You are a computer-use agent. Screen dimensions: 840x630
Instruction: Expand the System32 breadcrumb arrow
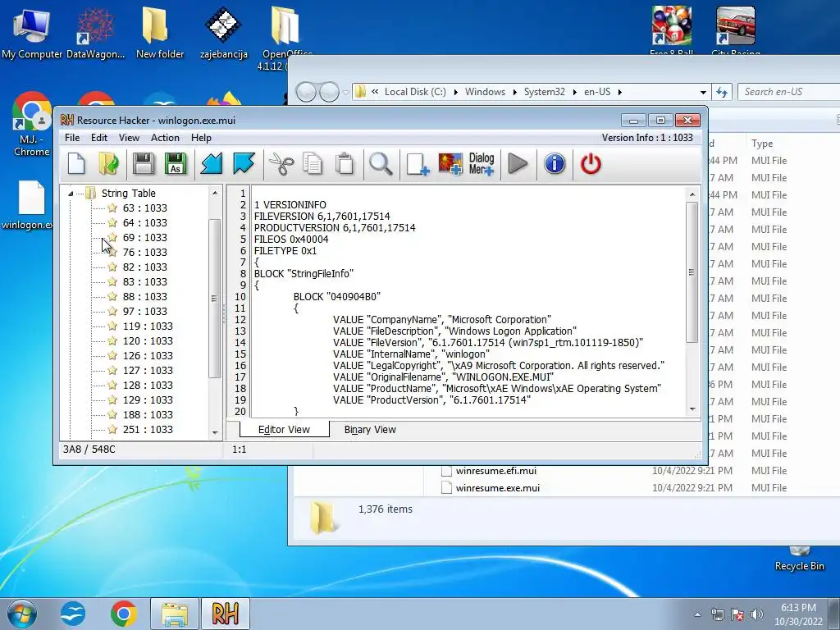[x=574, y=92]
